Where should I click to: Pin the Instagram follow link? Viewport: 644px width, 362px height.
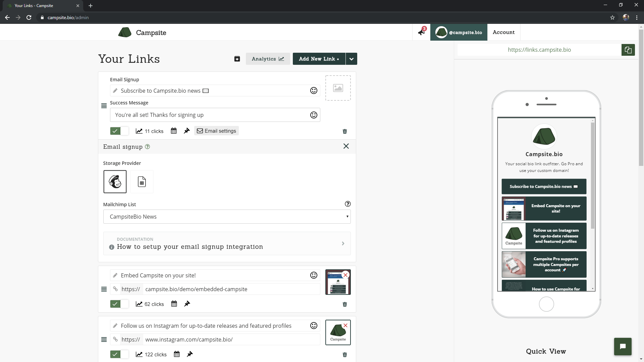(190, 354)
